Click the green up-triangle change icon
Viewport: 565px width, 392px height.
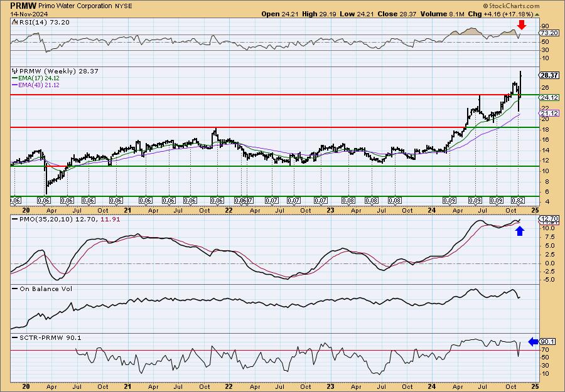click(x=537, y=14)
